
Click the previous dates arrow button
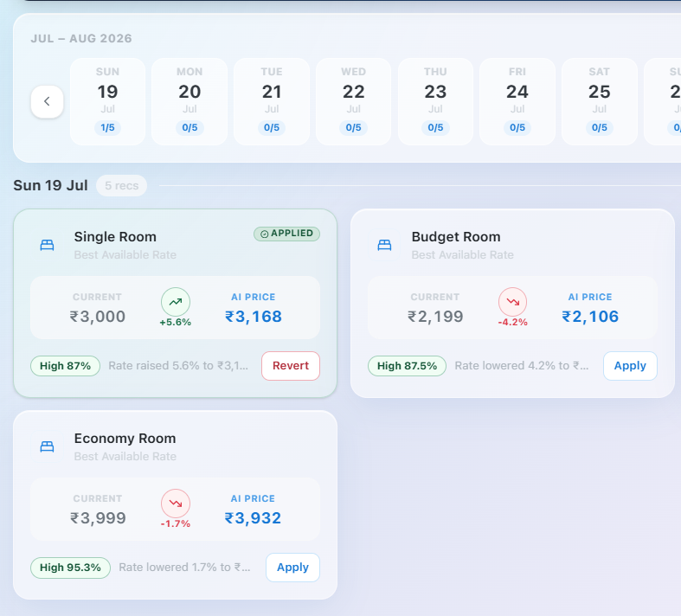click(47, 101)
